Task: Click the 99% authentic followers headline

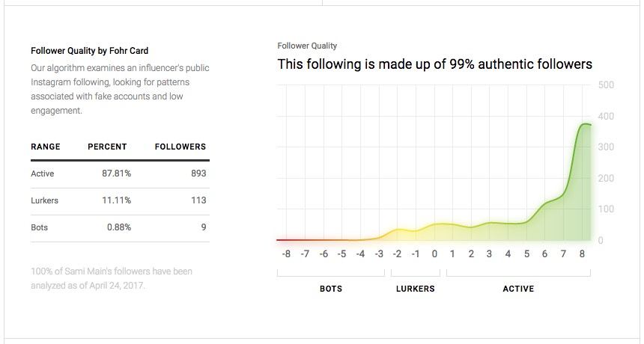Action: pos(434,64)
